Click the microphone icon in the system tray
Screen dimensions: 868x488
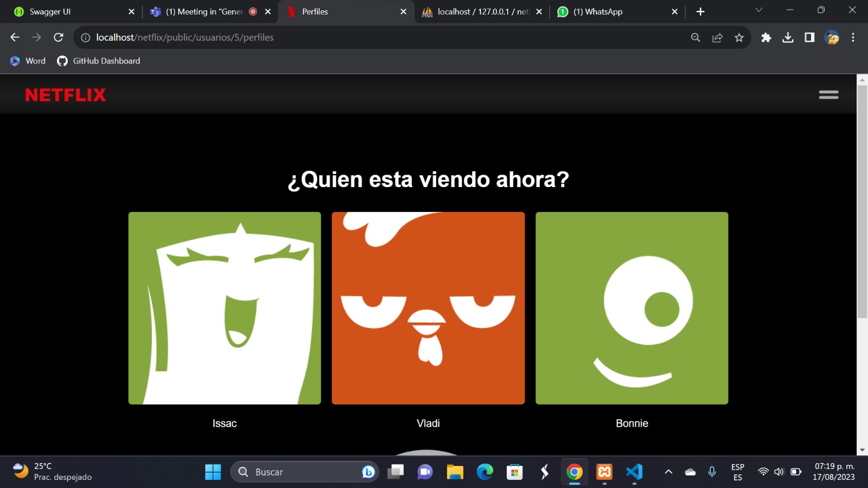pos(711,472)
